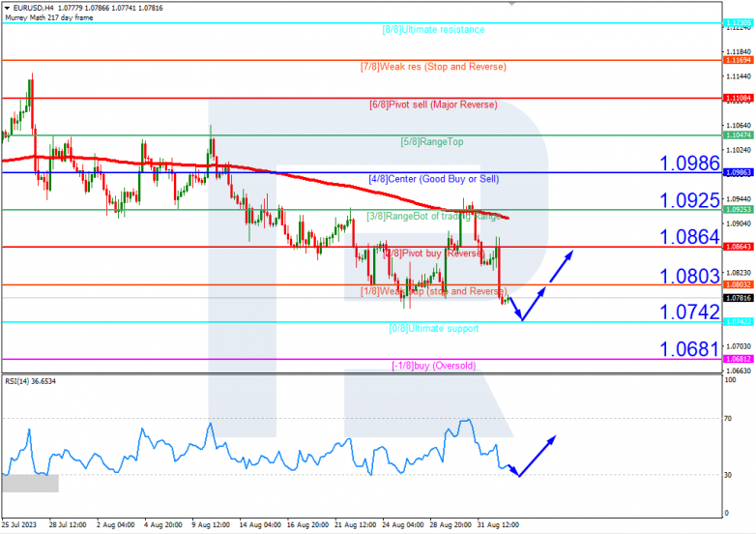Click the 16 Aug 20:00 time label
The height and width of the screenshot is (534, 756).
pyautogui.click(x=307, y=525)
